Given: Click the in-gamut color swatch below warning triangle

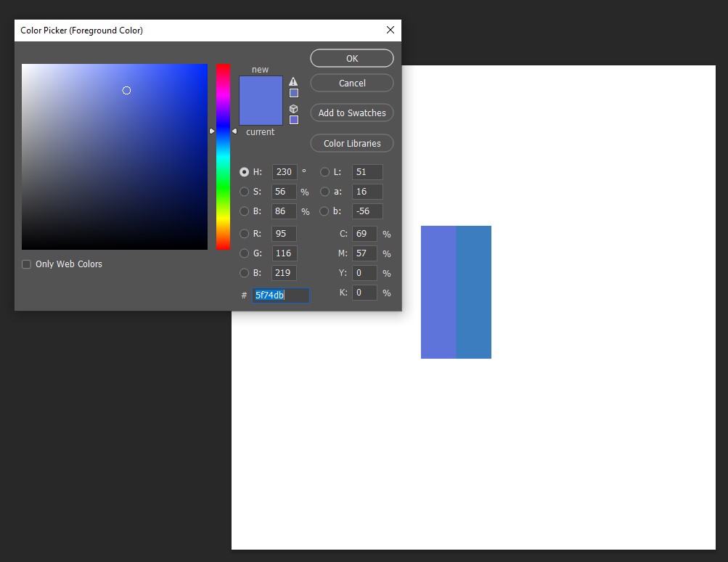Looking at the screenshot, I should click(x=294, y=93).
